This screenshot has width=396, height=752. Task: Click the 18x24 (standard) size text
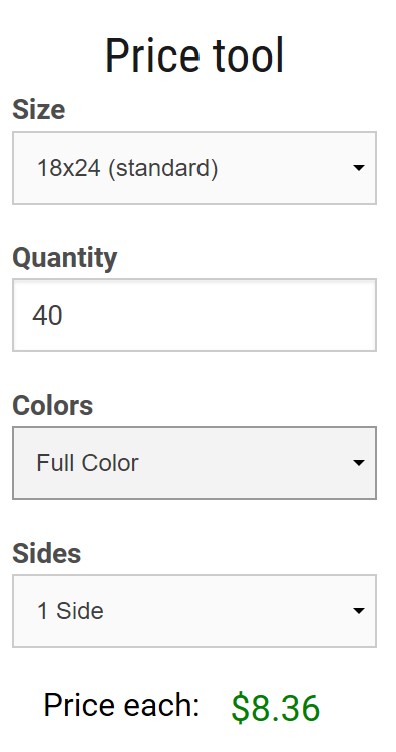[128, 168]
